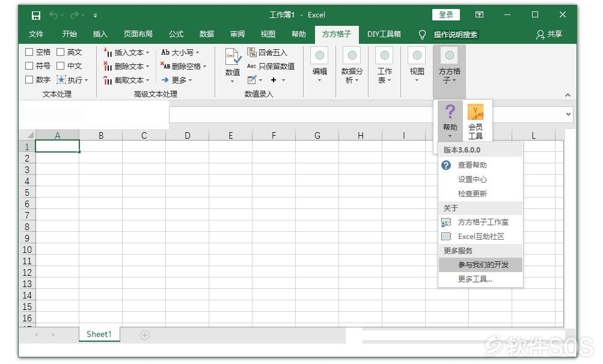603x364 pixels.
Task: Select 参与我们的开发 in the menu
Action: point(481,265)
